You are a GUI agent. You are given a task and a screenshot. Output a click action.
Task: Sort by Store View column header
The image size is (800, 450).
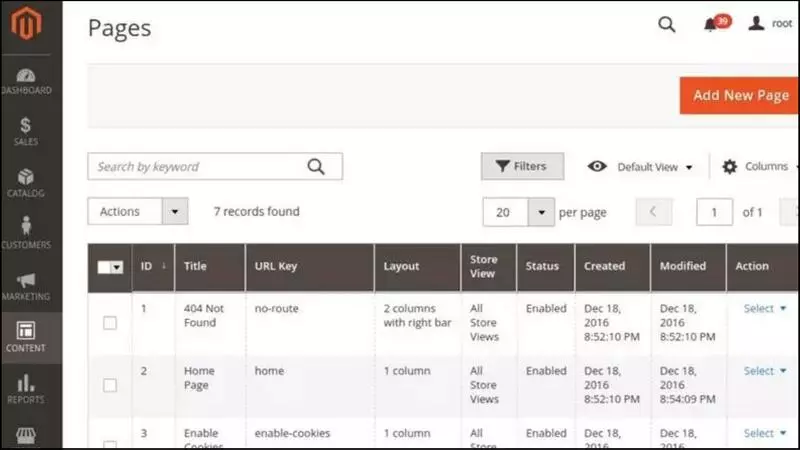(489, 266)
